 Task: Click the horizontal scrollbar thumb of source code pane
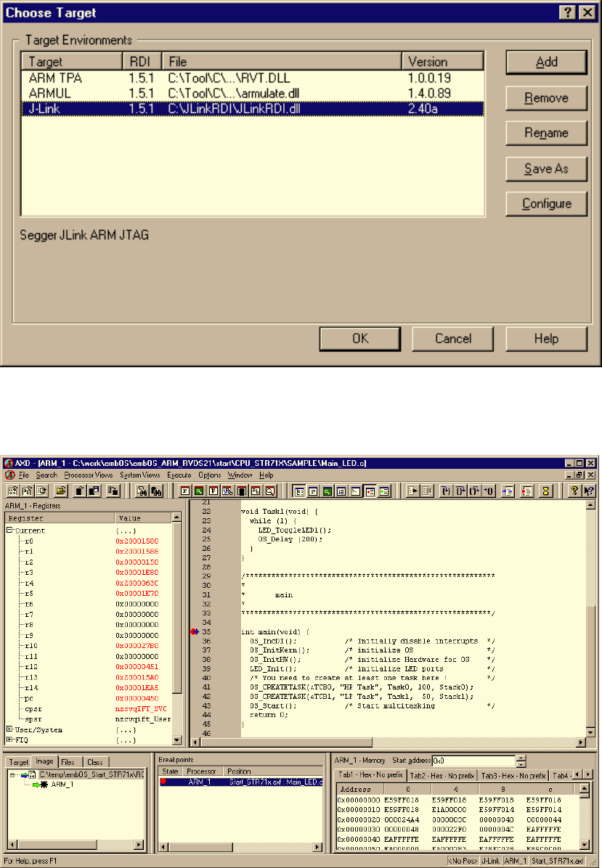click(286, 742)
